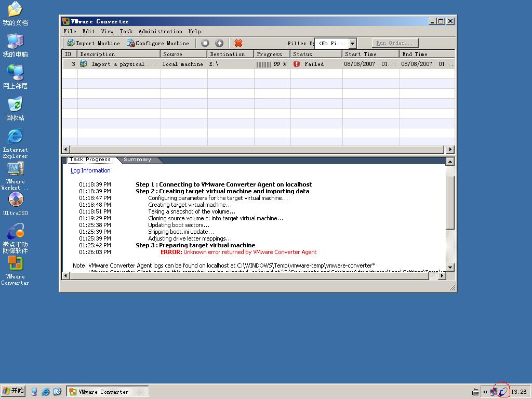Click the Internet Explorer quick launch icon
This screenshot has height=399, width=532.
coord(46,392)
